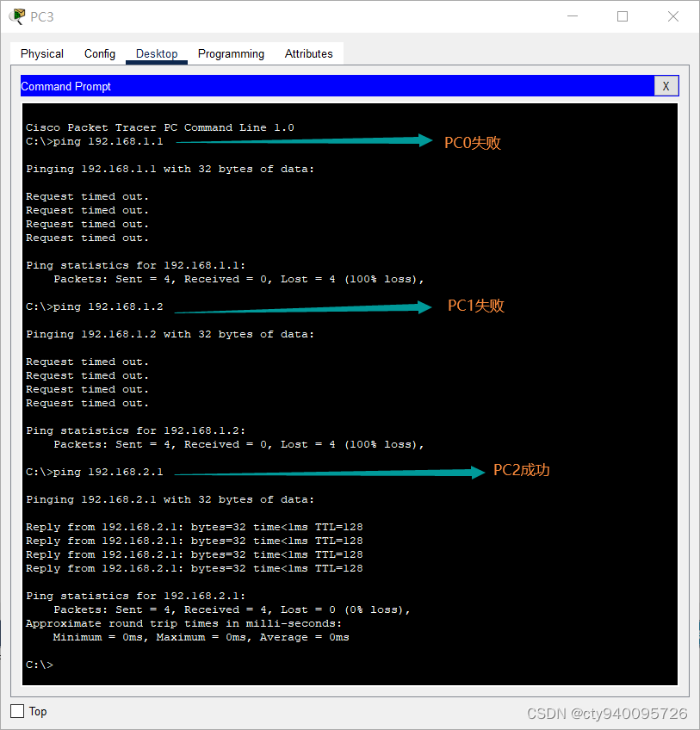Image resolution: width=700 pixels, height=730 pixels.
Task: Click the 'ping 192.168.1.2' command line
Action: [x=95, y=306]
